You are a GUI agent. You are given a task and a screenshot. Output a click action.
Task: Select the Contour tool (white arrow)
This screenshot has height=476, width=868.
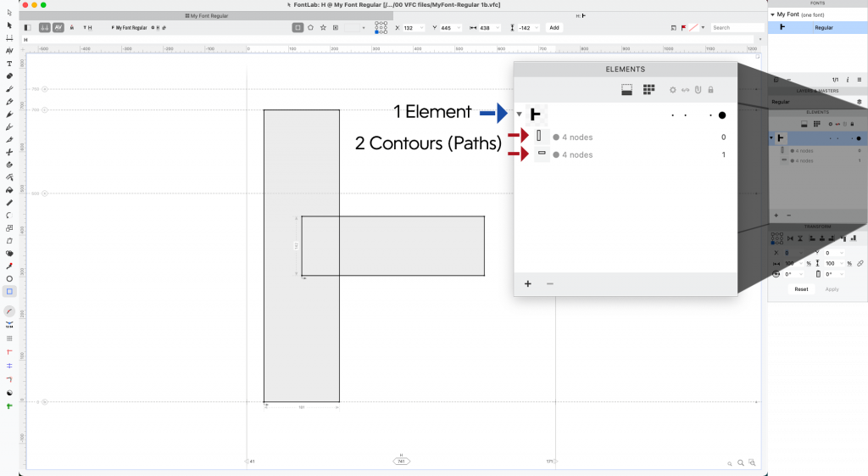[x=9, y=12]
